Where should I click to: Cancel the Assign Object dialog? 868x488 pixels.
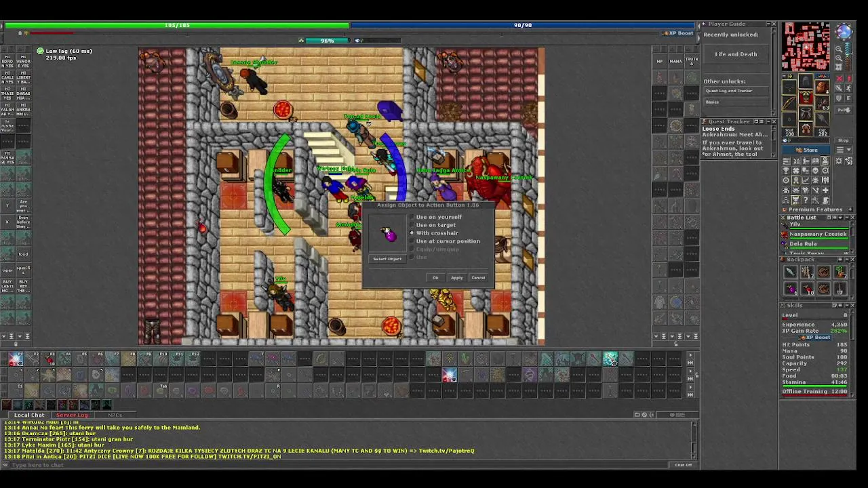(x=478, y=278)
